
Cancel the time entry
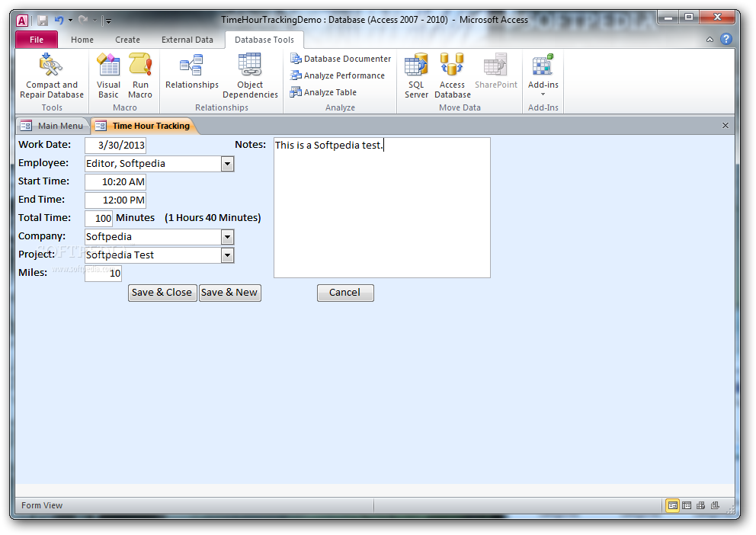click(x=345, y=293)
